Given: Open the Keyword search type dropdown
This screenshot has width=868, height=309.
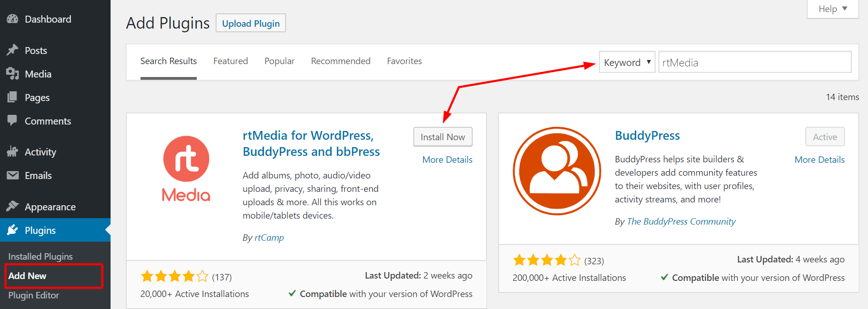Looking at the screenshot, I should [x=627, y=62].
